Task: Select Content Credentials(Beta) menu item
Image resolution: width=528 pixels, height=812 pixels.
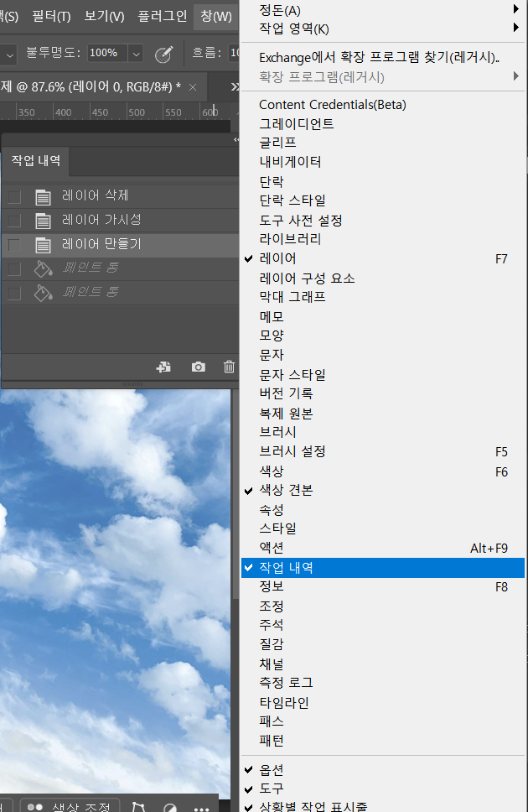Action: [x=383, y=105]
